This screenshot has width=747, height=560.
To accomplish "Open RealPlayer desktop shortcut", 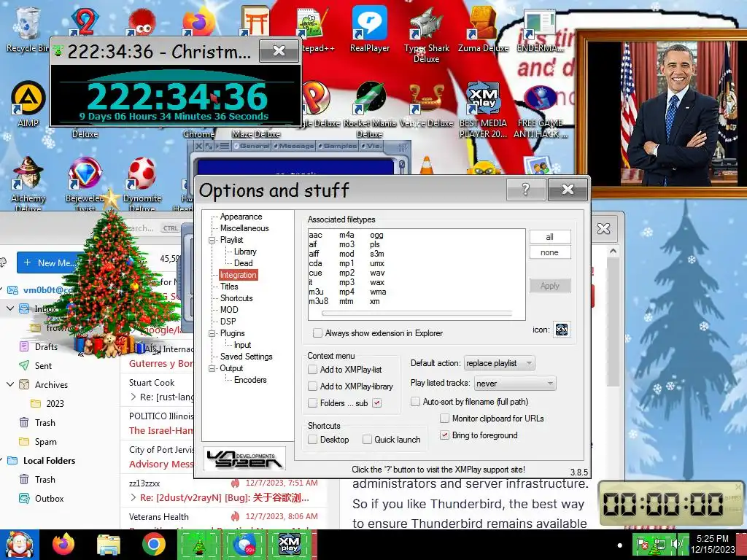I will 370,28.
